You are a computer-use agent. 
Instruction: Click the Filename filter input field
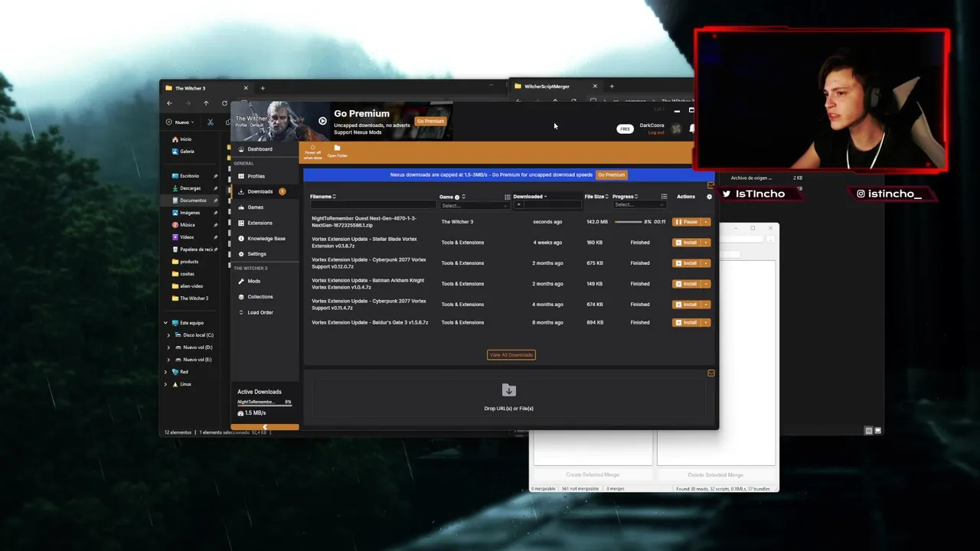pos(373,205)
